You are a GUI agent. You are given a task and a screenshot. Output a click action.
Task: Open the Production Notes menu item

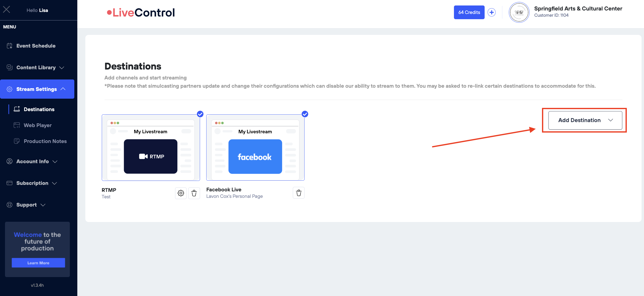click(45, 141)
